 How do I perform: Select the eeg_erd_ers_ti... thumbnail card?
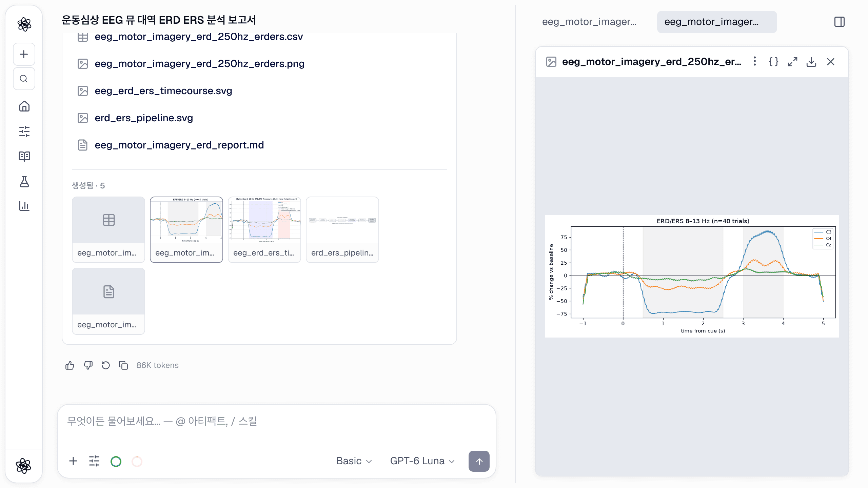coord(264,229)
